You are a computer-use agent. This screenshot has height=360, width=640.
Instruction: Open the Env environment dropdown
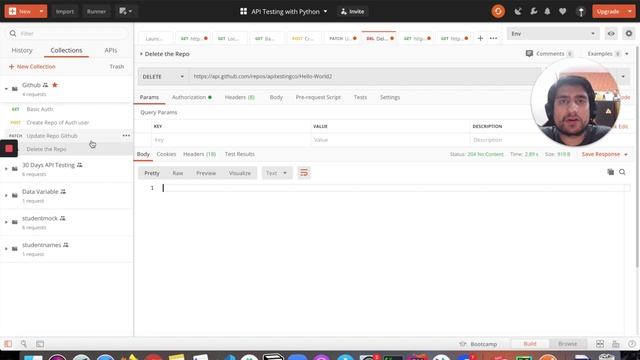[x=553, y=33]
